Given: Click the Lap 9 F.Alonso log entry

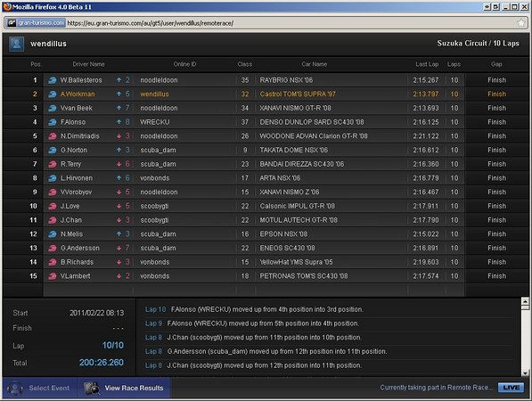Looking at the screenshot, I should [252, 323].
